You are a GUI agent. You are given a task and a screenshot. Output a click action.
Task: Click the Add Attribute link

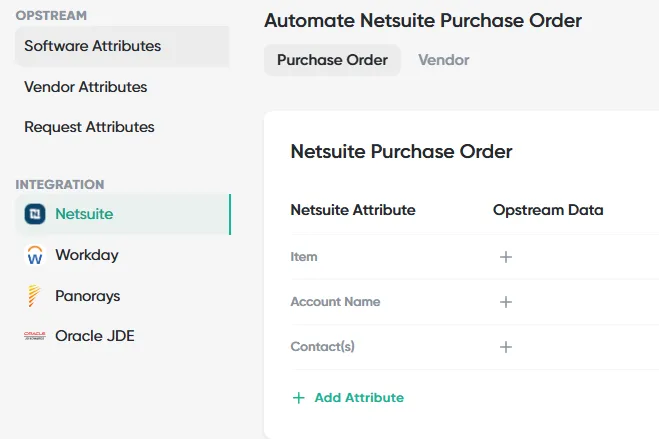tap(359, 397)
